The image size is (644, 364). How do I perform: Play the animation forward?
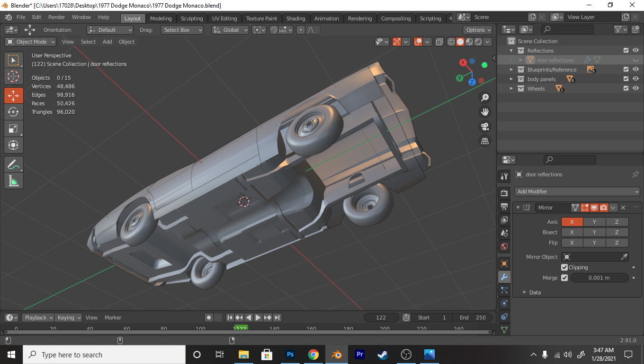(x=258, y=318)
